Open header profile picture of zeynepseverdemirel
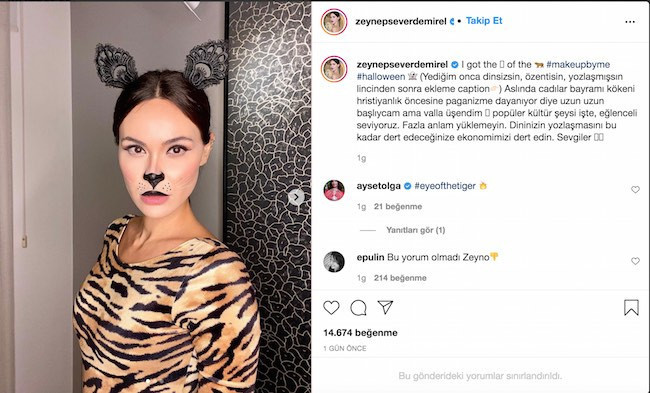This screenshot has width=650, height=393. click(x=334, y=21)
